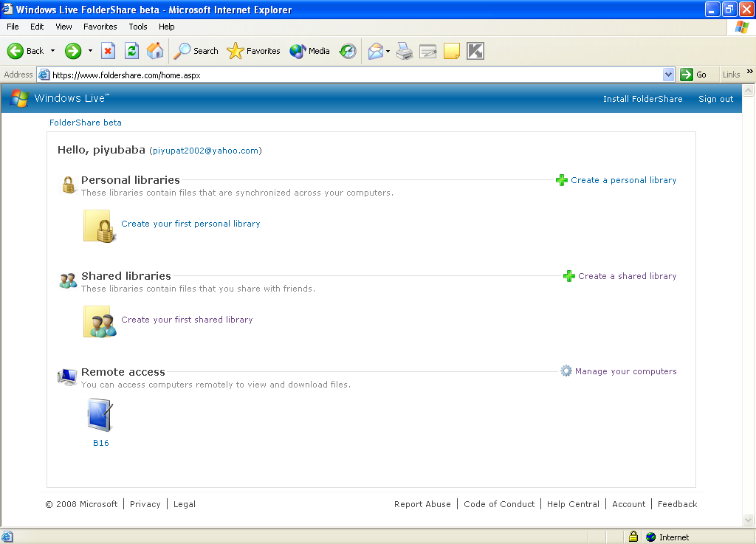Open the Help menu
Image resolution: width=756 pixels, height=544 pixels.
pyautogui.click(x=167, y=27)
